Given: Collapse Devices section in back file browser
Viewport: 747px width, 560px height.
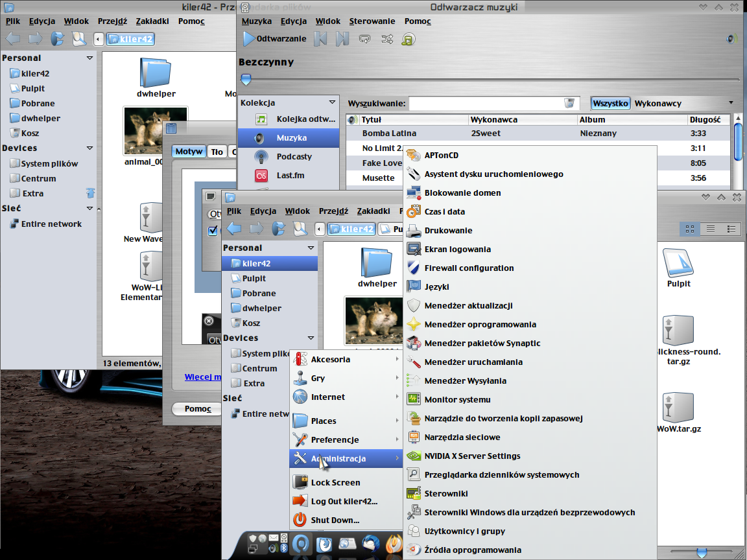Looking at the screenshot, I should coord(89,148).
